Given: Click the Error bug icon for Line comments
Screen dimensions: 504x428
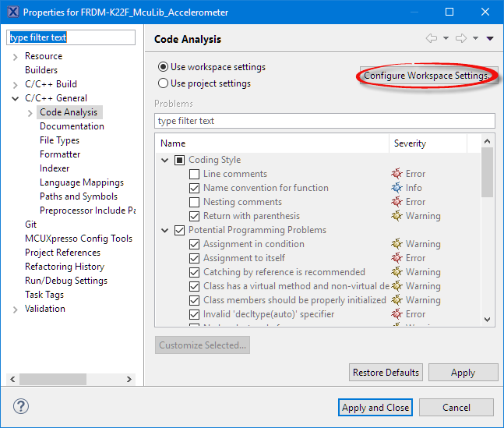Looking at the screenshot, I should 397,174.
